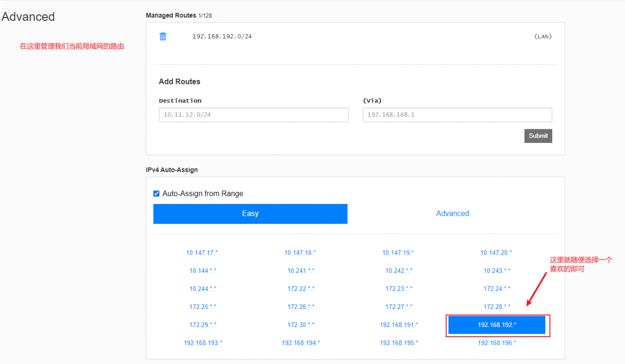
Task: Click the highlighted 192.168.192.* range
Action: (x=497, y=325)
